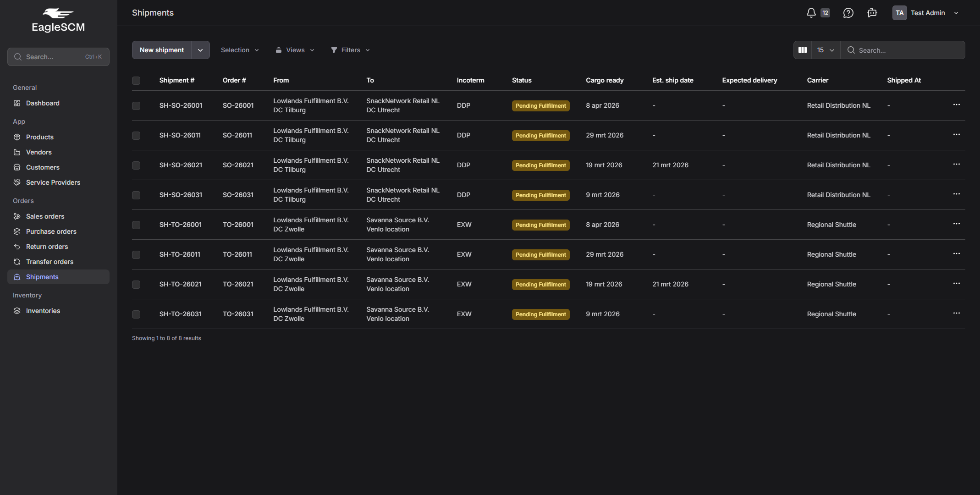This screenshot has width=980, height=495.
Task: Open the Views dropdown
Action: (295, 50)
